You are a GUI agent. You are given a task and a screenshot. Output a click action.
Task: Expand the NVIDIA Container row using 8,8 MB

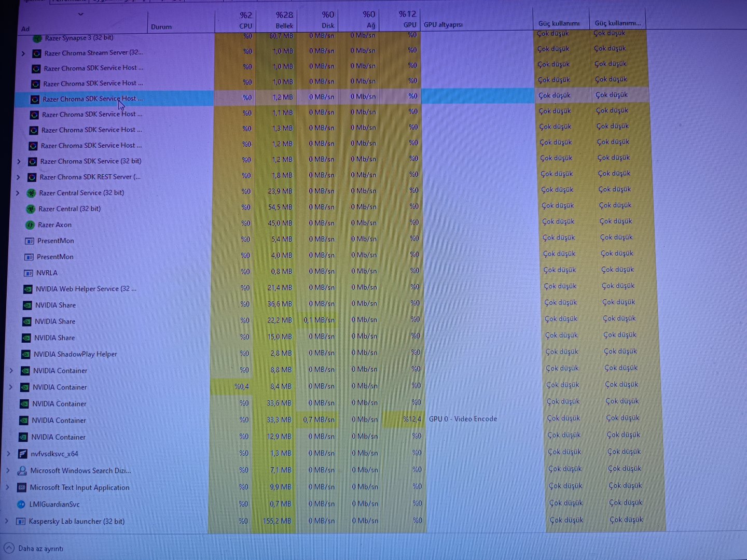click(x=11, y=371)
